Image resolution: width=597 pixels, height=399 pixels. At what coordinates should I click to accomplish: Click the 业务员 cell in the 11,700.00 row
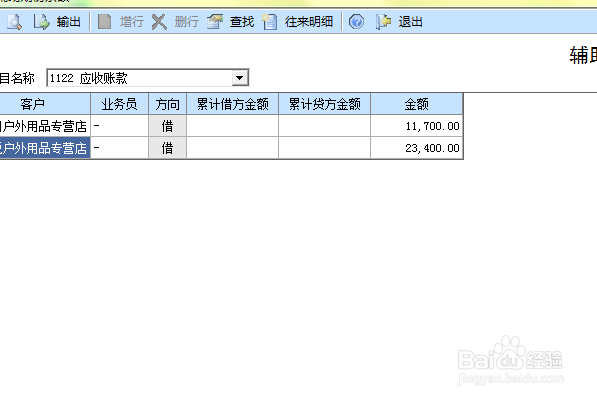pos(119,126)
